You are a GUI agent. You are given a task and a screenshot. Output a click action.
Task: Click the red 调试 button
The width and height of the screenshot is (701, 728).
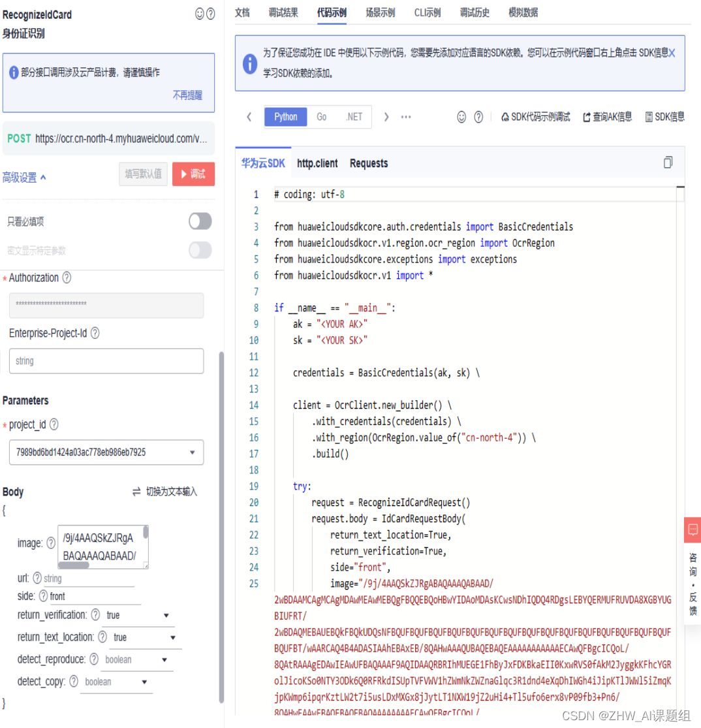[x=194, y=174]
